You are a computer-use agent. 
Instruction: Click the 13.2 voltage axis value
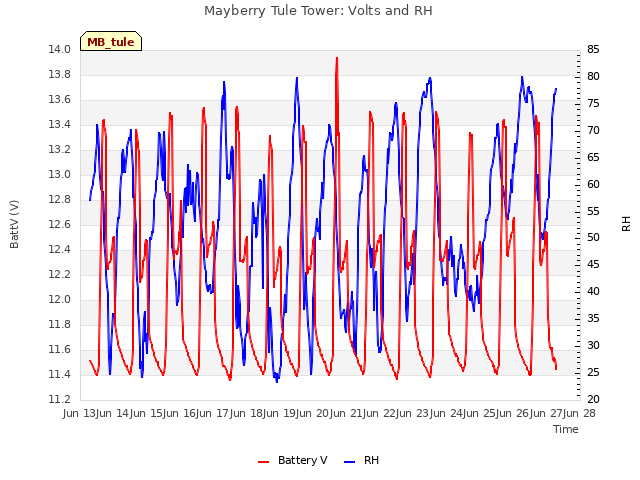pyautogui.click(x=60, y=150)
